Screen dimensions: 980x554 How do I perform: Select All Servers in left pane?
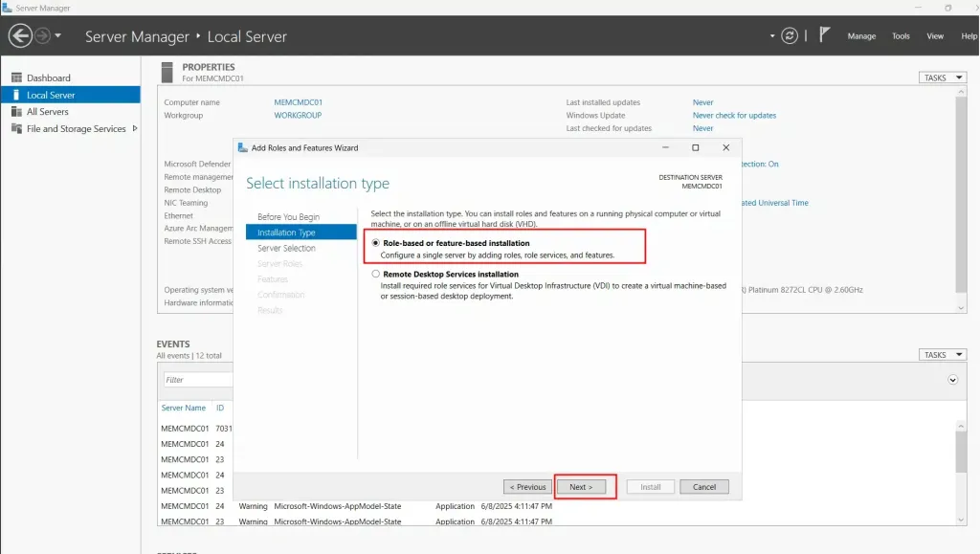pyautogui.click(x=47, y=112)
